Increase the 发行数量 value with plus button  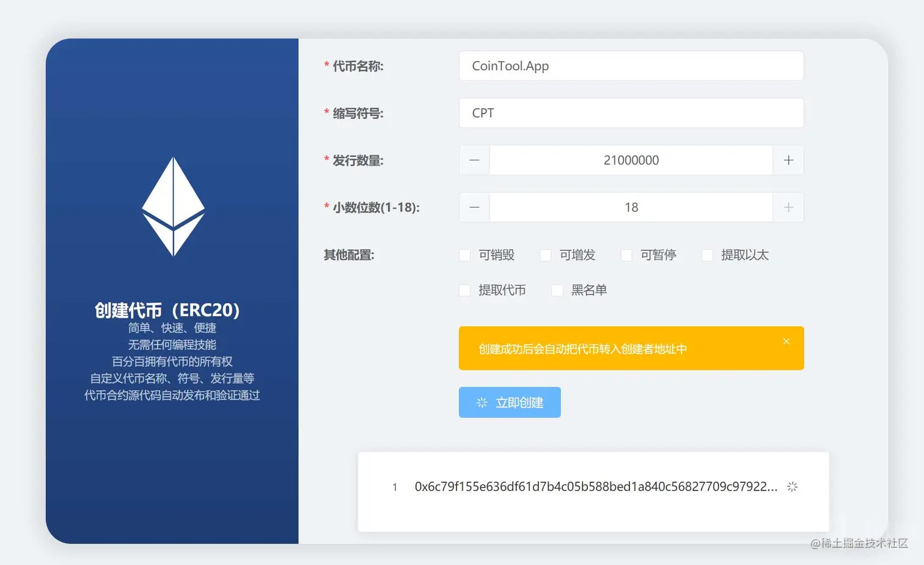[788, 160]
